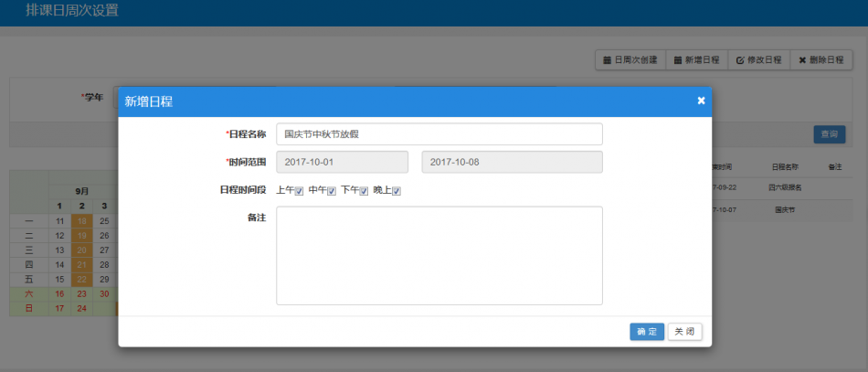The image size is (868, 372).
Task: Click the 日周次创建 toolbar button
Action: pos(630,59)
